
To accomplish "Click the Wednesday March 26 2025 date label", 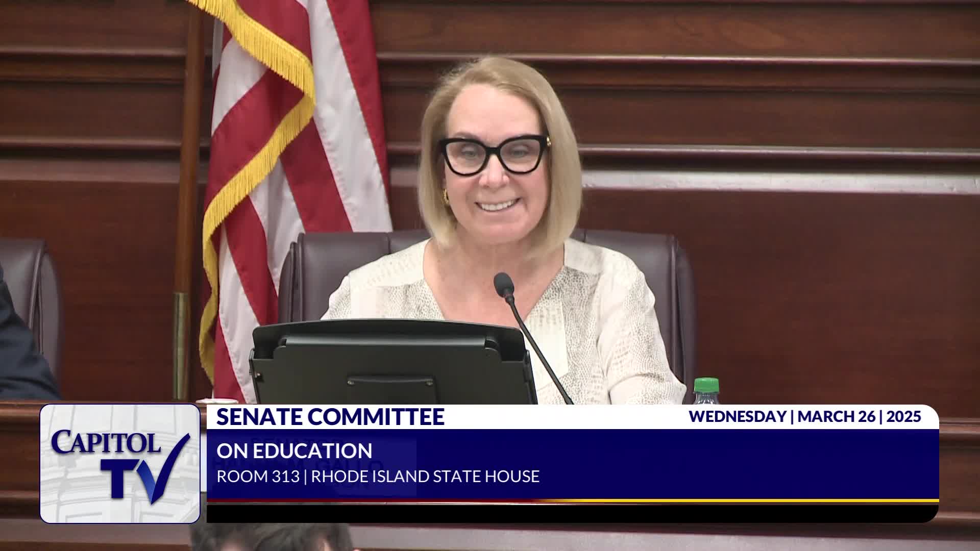I will tap(804, 416).
